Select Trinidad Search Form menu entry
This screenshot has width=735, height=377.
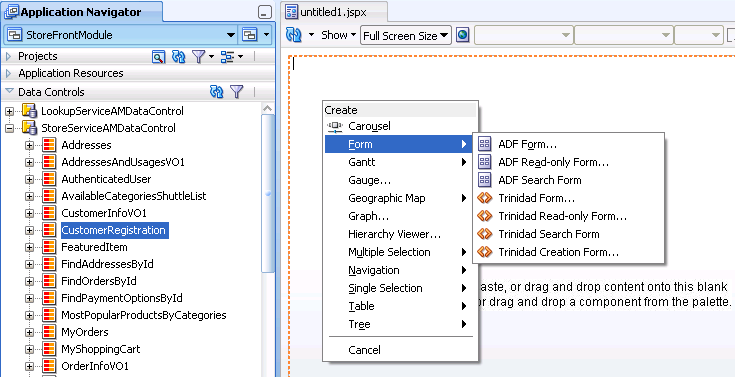[x=548, y=234]
